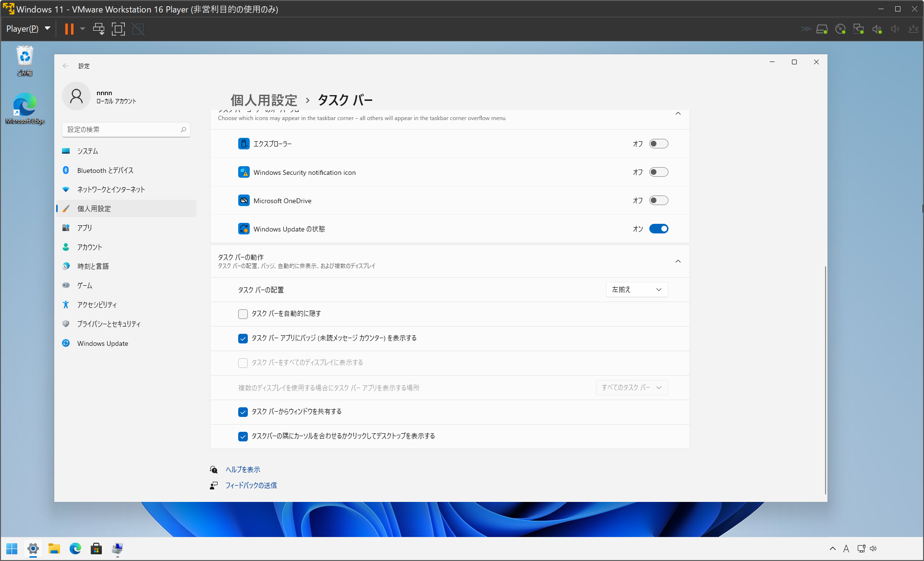Screen dimensions: 924x561
Task: Enter full screen mode in VMware toolbar
Action: pyautogui.click(x=118, y=29)
